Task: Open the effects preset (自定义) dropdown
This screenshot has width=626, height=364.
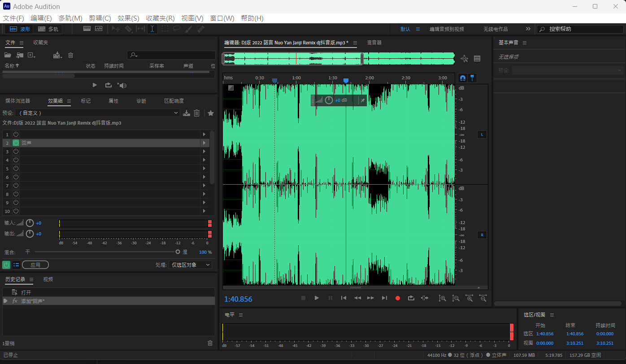Action: point(97,113)
